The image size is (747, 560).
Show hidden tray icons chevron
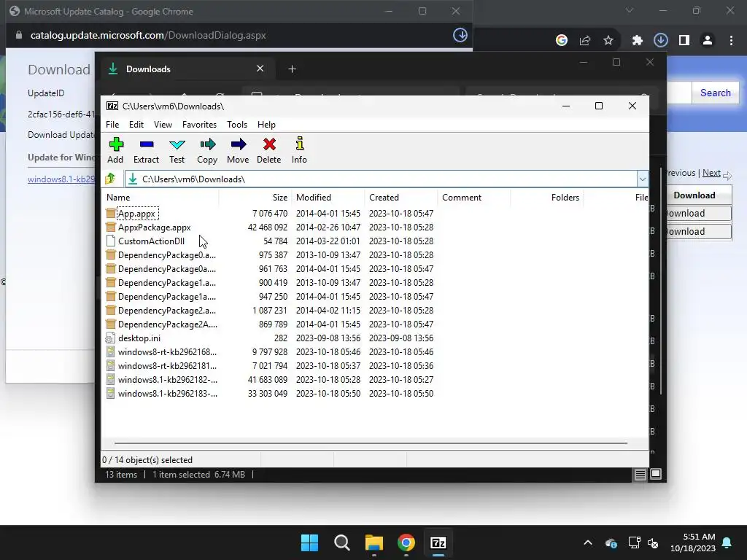588,542
